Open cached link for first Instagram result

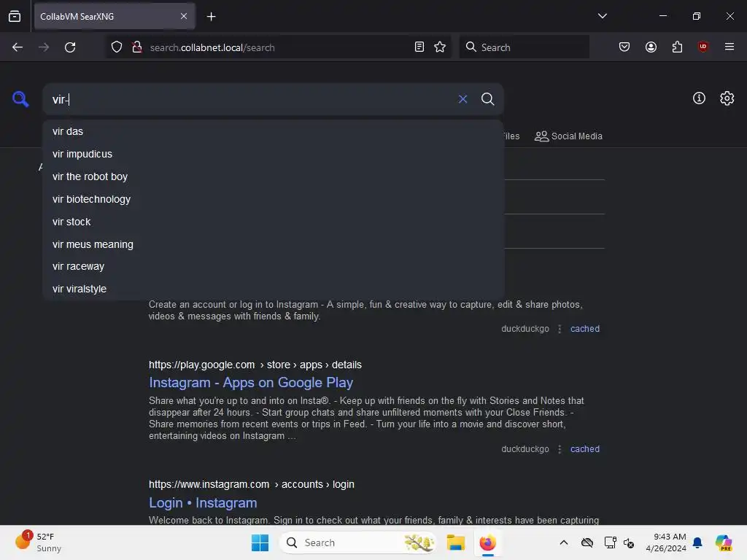click(585, 329)
